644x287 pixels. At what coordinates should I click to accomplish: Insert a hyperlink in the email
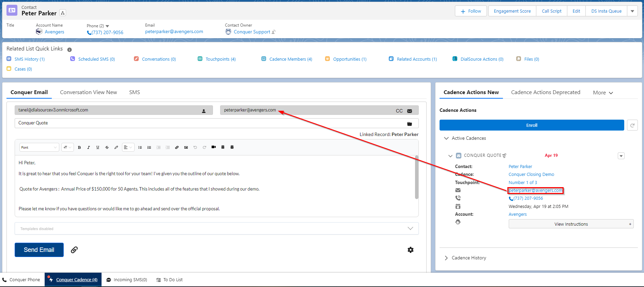(177, 147)
